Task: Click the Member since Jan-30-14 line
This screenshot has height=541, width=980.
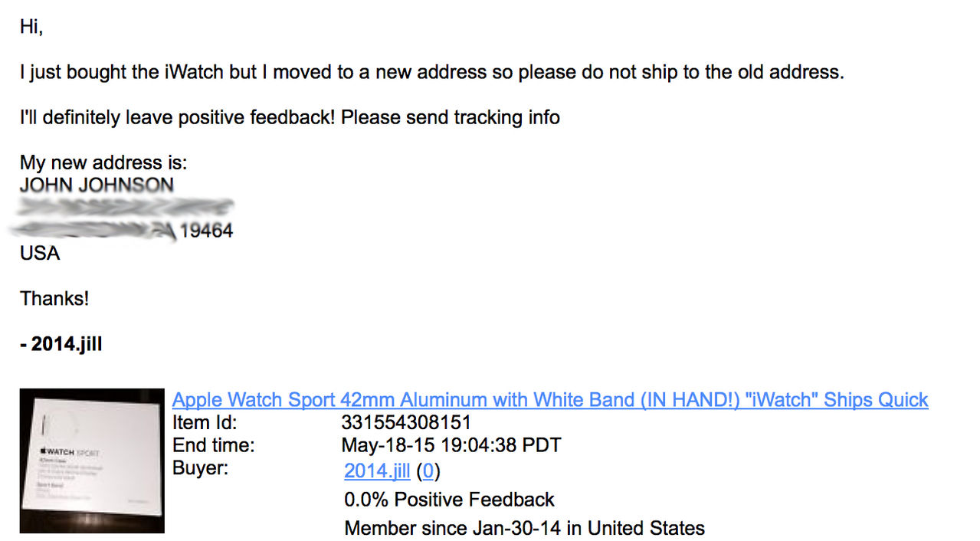Action: (x=524, y=528)
